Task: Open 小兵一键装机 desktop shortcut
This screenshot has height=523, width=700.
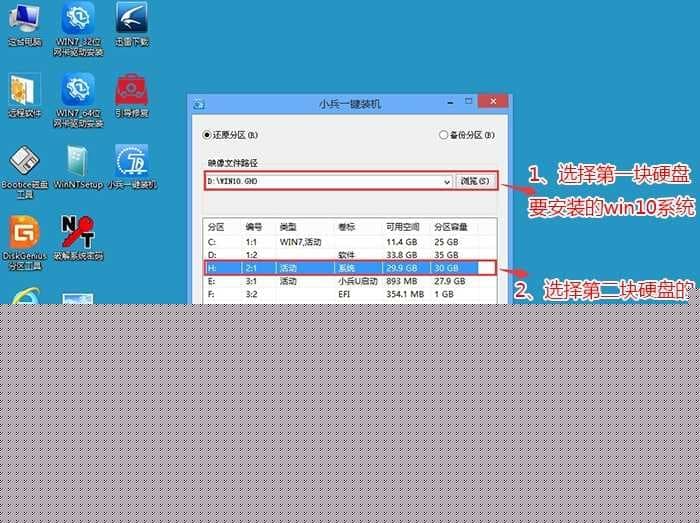Action: tap(132, 167)
